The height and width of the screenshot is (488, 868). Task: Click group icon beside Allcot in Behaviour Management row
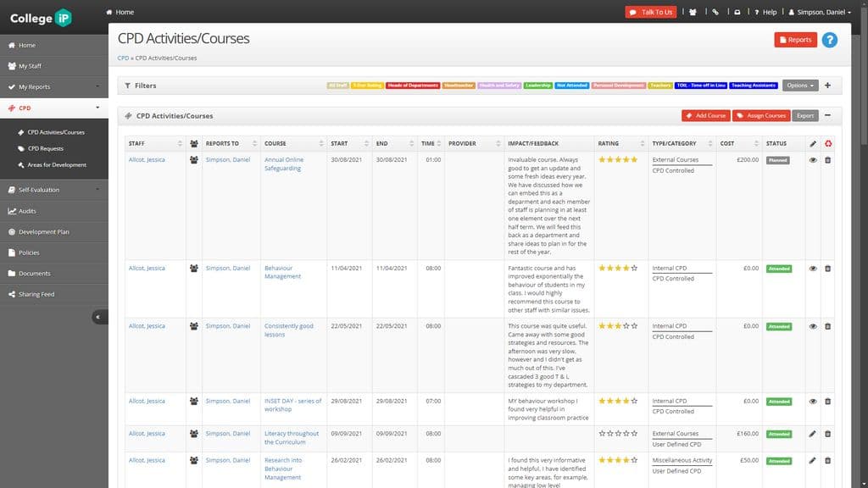[194, 269]
